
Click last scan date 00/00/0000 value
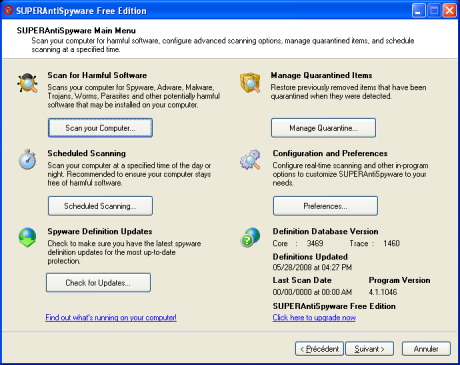click(312, 292)
